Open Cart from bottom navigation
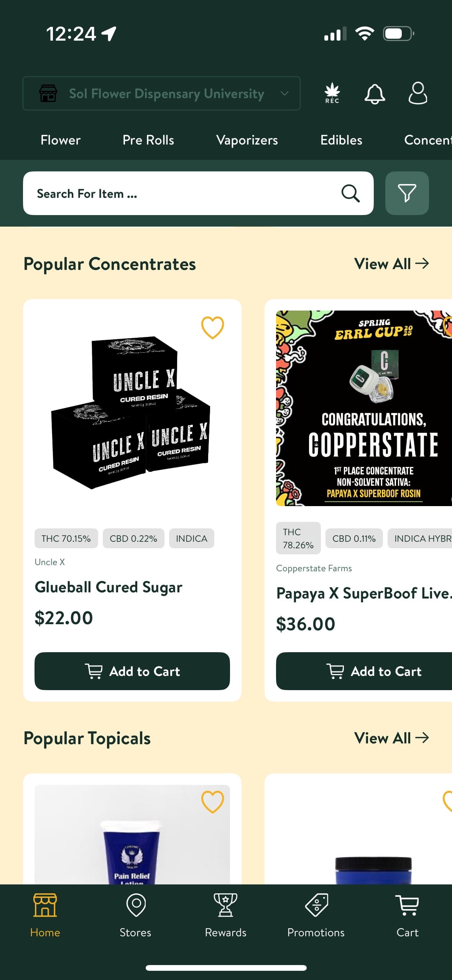 click(x=407, y=915)
